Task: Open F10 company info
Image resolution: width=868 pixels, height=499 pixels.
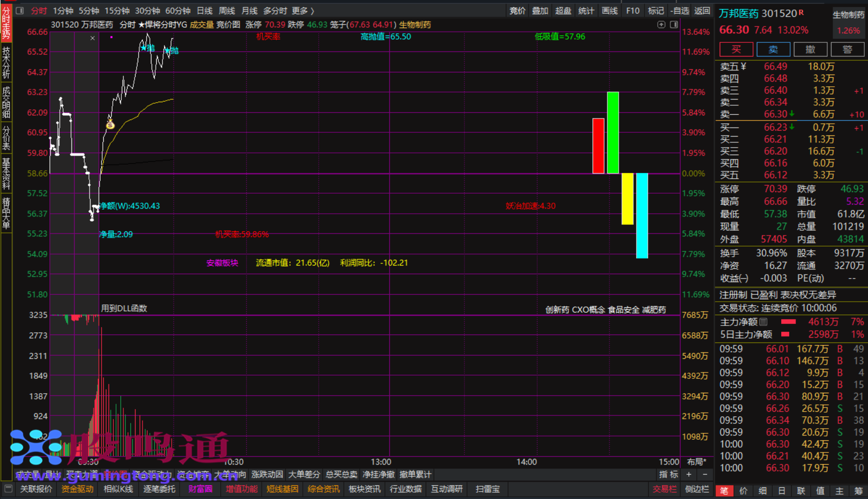Action: click(x=633, y=11)
